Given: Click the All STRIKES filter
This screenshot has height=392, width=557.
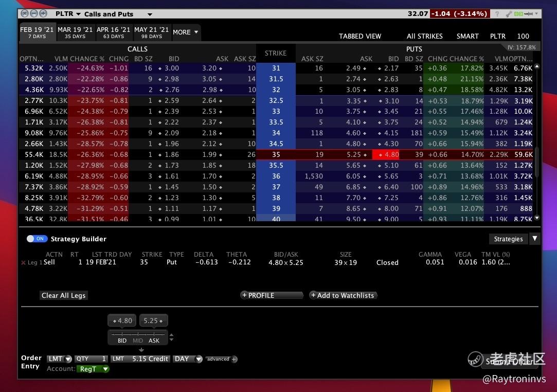Looking at the screenshot, I should coord(424,36).
